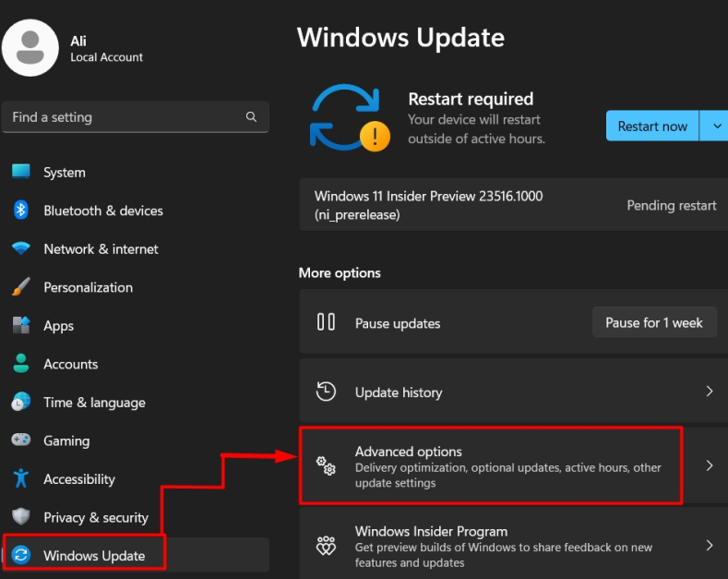Click the Privacy & security shield icon
The image size is (728, 579).
(x=21, y=516)
